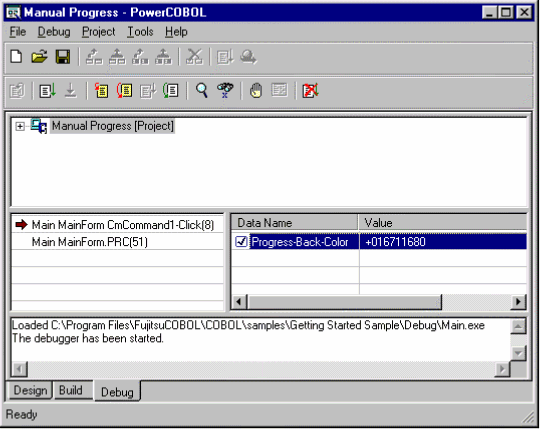Click the magnifying glass find icon
Image resolution: width=540 pixels, height=429 pixels.
201,91
